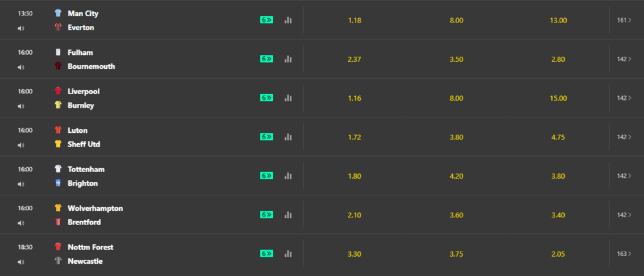Click the green 6 badge for Luton match
Viewport: 644px width, 276px height.
pos(267,137)
